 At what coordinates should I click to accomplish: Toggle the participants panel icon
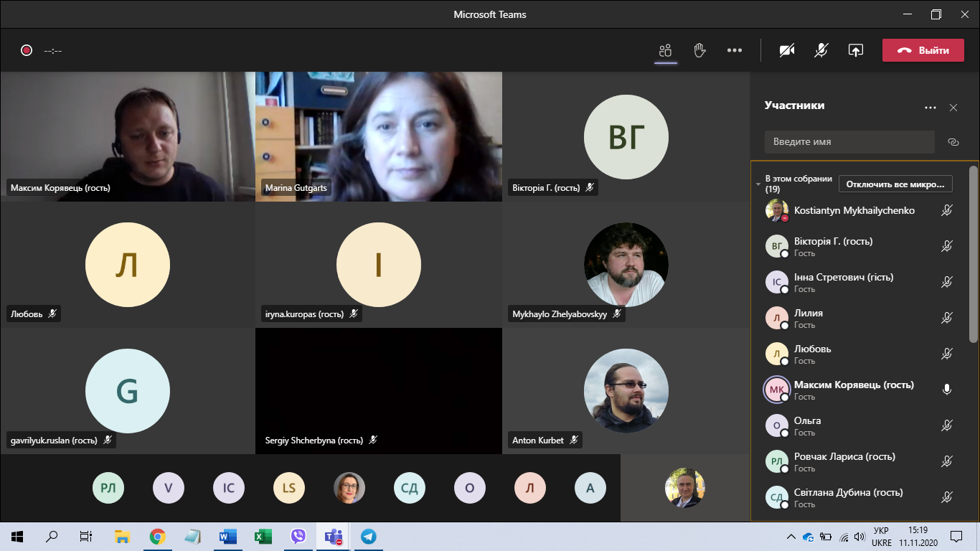tap(665, 50)
